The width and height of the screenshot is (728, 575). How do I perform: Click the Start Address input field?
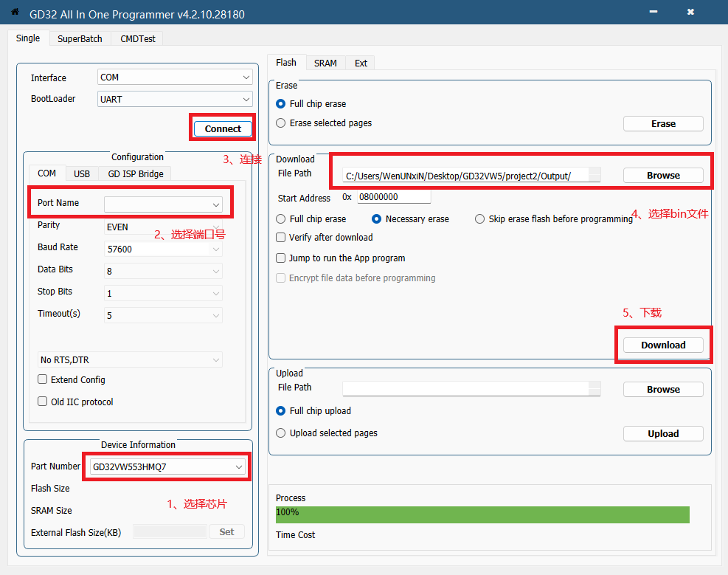pyautogui.click(x=394, y=197)
